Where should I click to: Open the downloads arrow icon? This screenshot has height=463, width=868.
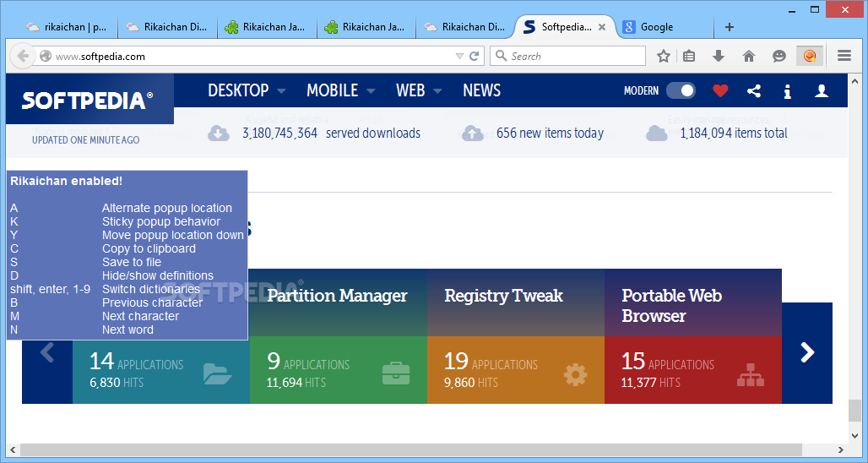coord(719,56)
